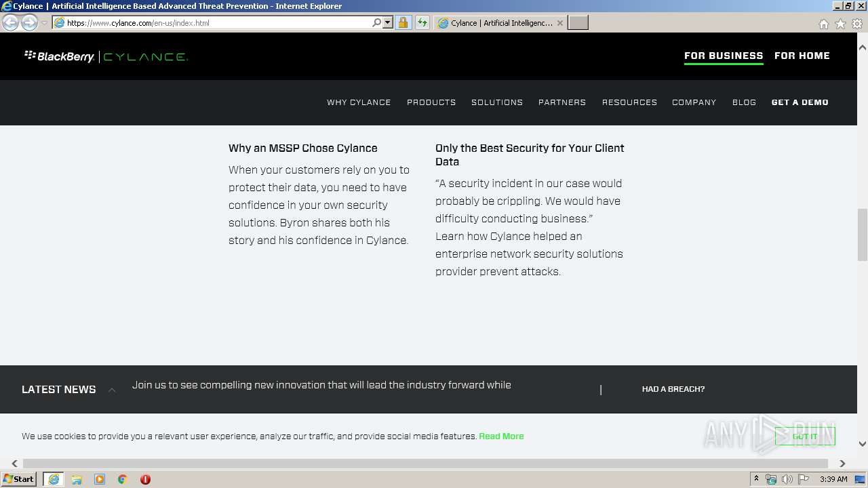Click the BlackBerry Cylance logo
868x488 pixels.
coord(106,56)
